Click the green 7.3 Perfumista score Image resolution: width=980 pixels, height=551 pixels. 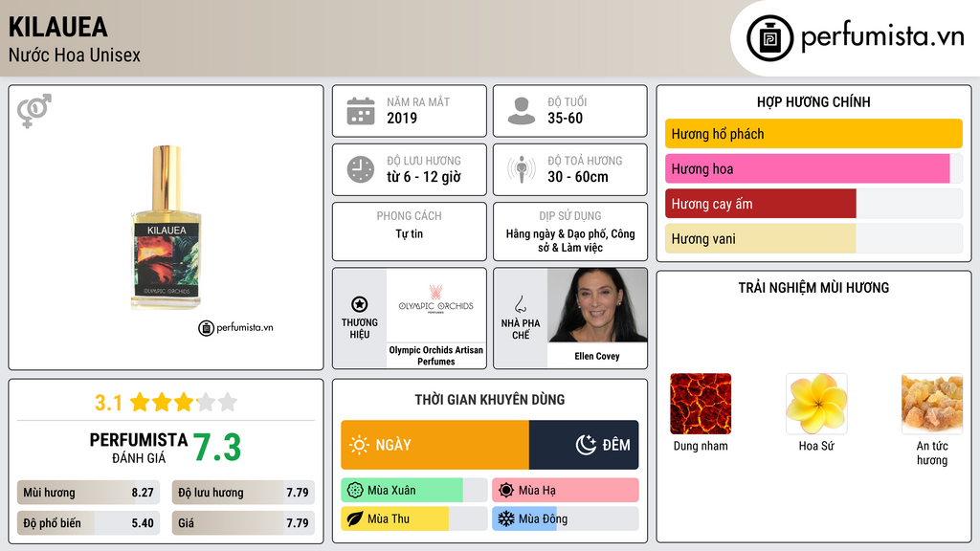(217, 448)
